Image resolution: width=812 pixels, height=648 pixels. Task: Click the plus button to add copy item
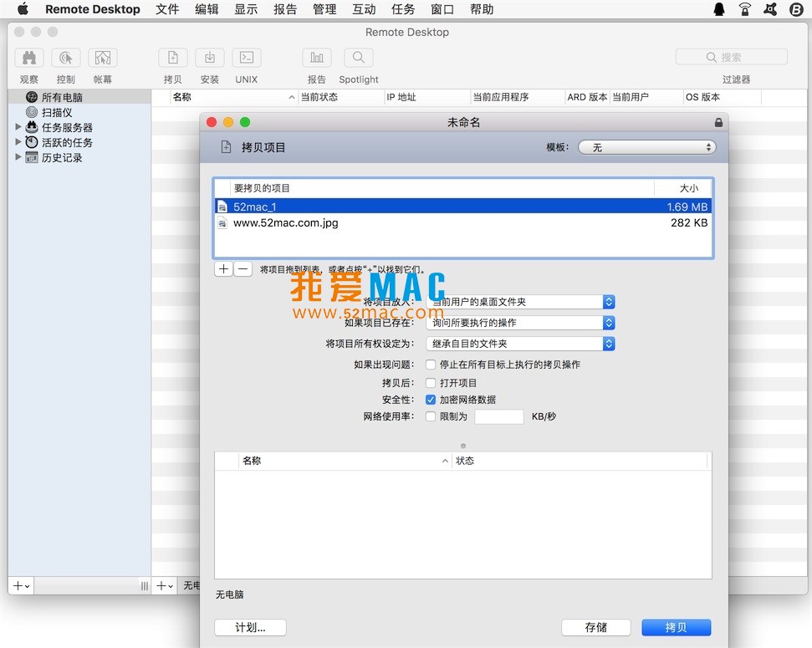click(223, 269)
